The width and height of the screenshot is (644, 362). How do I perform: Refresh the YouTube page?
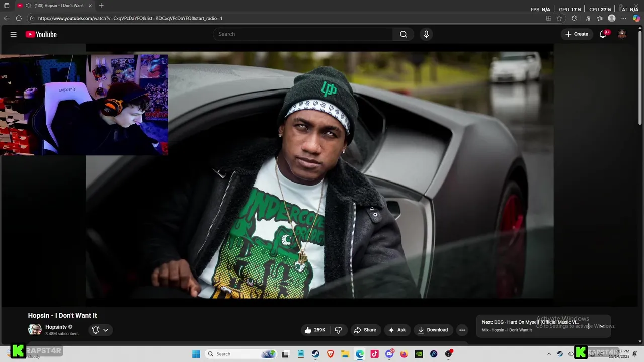click(x=19, y=18)
